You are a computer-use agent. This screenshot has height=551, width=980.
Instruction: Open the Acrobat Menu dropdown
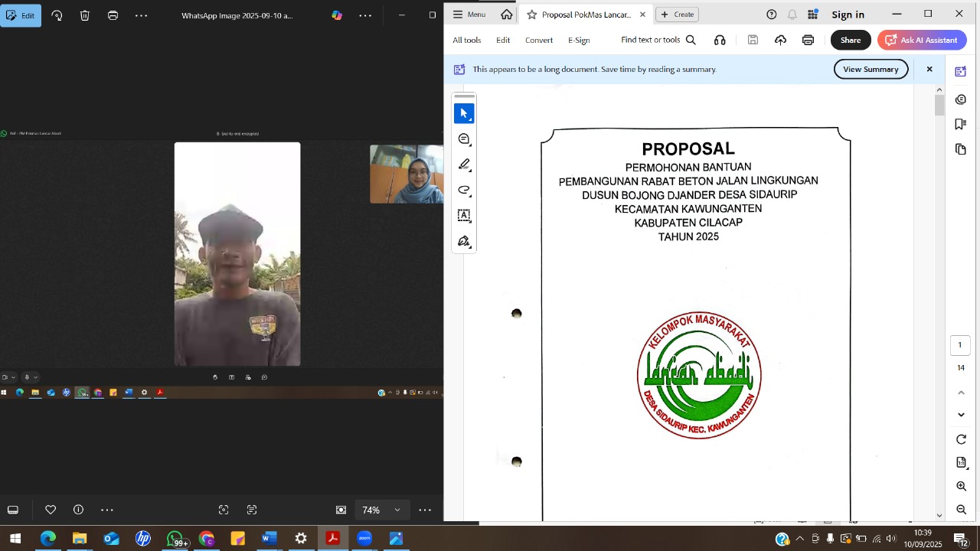[x=469, y=15]
